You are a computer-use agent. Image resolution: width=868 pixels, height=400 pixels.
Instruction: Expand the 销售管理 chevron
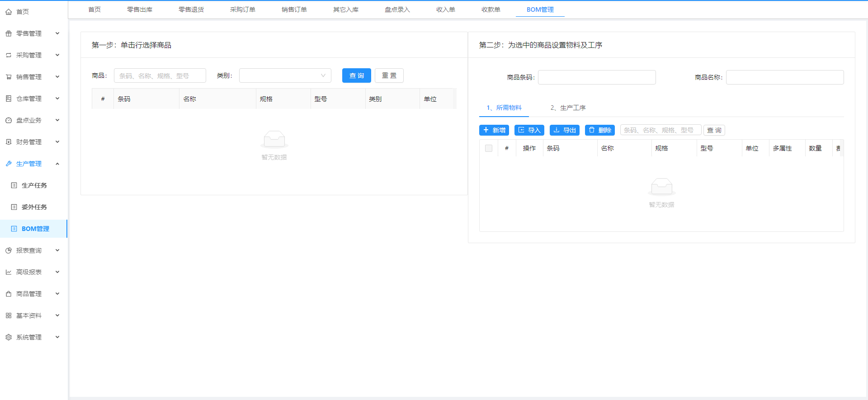point(57,76)
